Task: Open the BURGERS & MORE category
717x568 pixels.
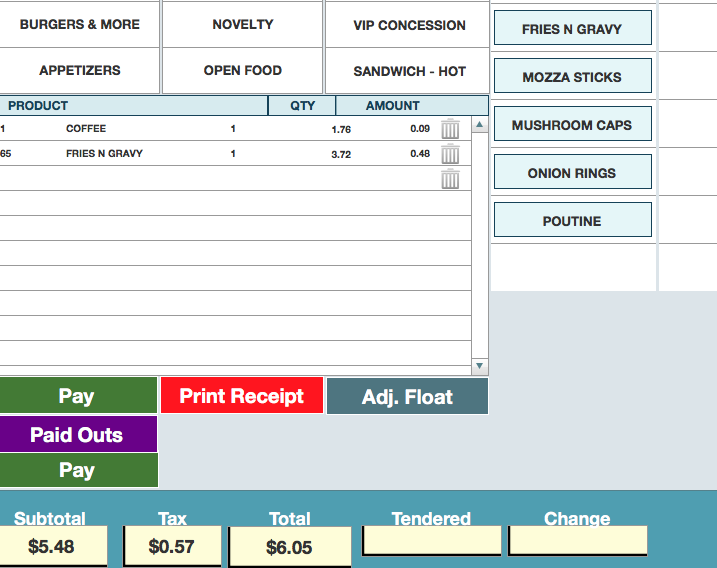Action: coord(80,24)
